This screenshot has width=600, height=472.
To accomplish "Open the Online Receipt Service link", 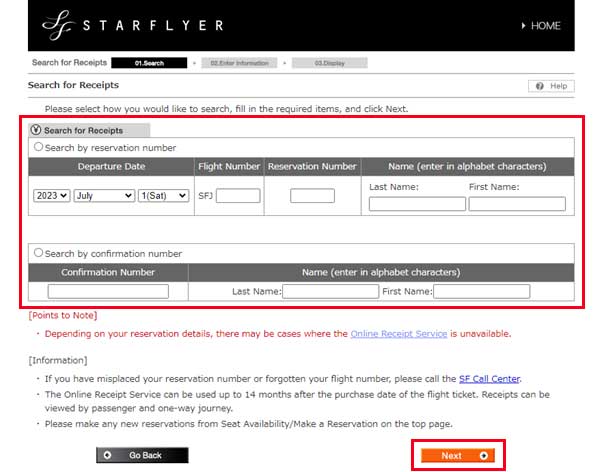I will tap(398, 334).
